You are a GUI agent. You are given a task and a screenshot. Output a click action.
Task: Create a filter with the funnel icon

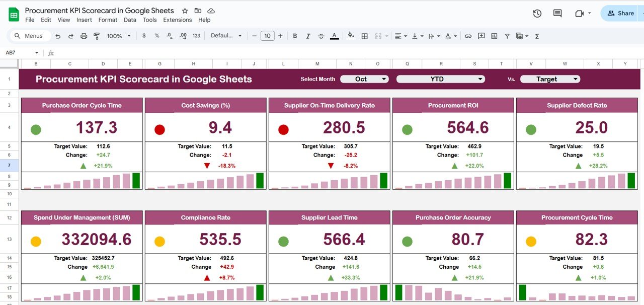tap(507, 36)
